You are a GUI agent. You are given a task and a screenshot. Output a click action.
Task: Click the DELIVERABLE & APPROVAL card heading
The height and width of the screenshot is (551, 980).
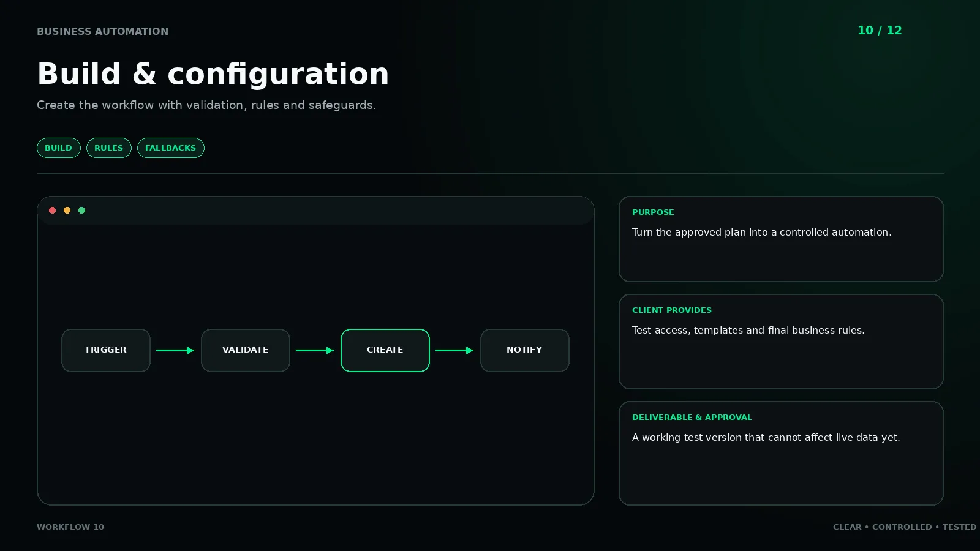pyautogui.click(x=692, y=418)
